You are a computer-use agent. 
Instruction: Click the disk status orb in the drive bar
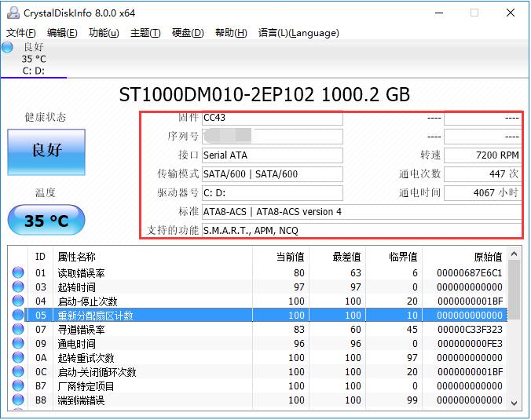(x=8, y=47)
